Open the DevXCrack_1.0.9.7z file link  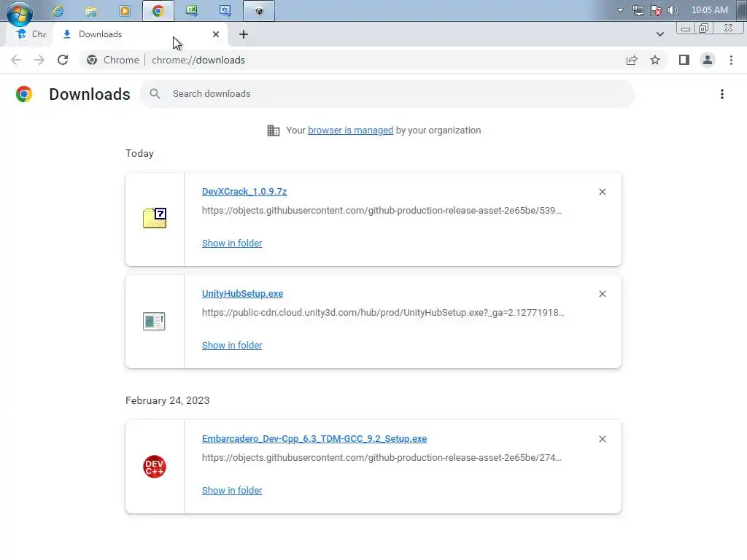(x=244, y=192)
